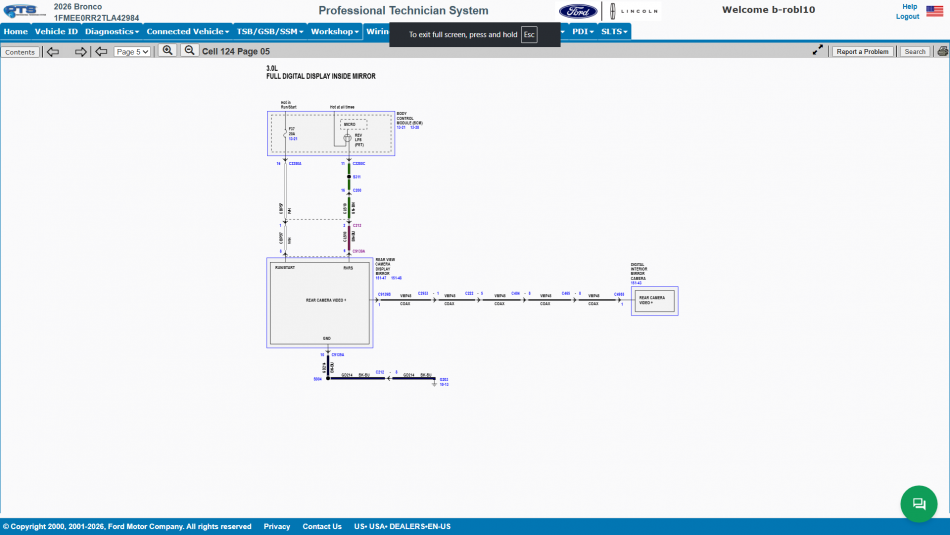This screenshot has height=535, width=950.
Task: Go back using first left arrow icon
Action: point(53,52)
